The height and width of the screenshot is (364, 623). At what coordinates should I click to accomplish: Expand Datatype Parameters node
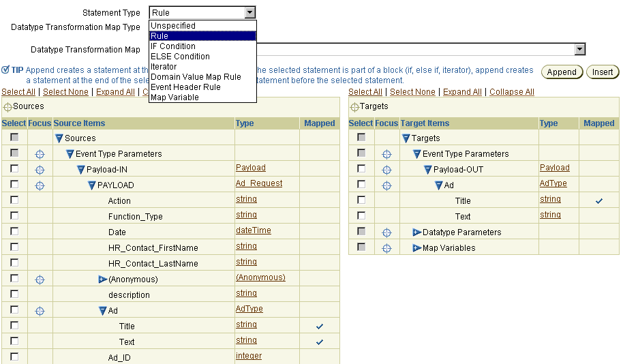[x=416, y=232]
